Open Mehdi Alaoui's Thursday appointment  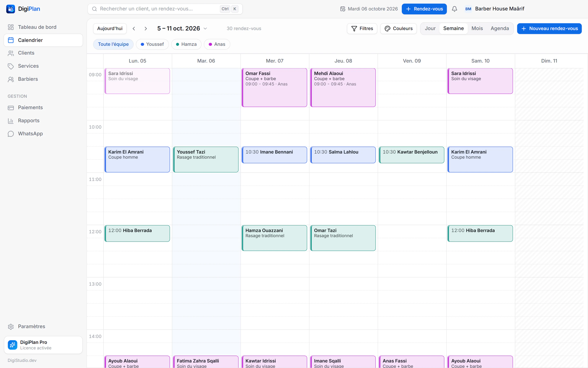coord(343,88)
